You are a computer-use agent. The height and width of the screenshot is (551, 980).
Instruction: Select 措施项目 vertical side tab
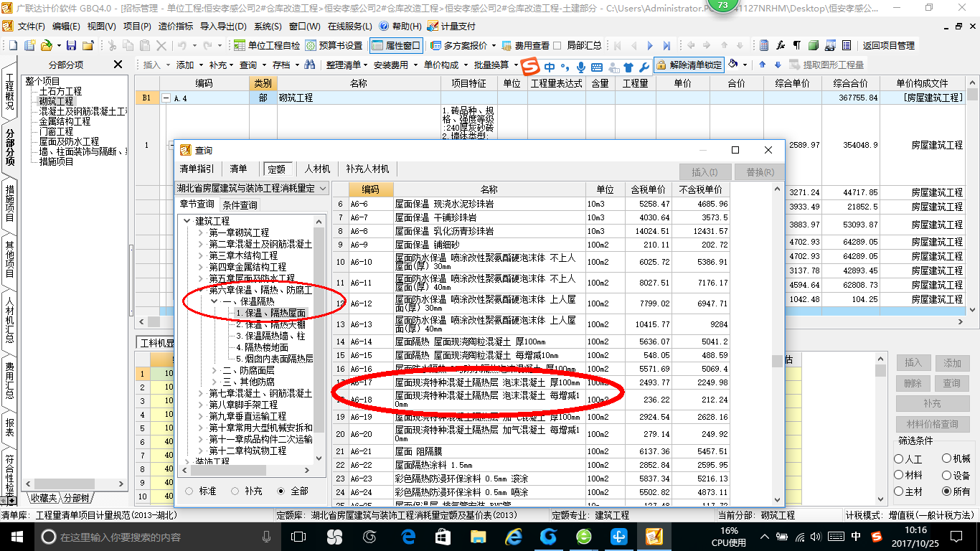coord(9,204)
